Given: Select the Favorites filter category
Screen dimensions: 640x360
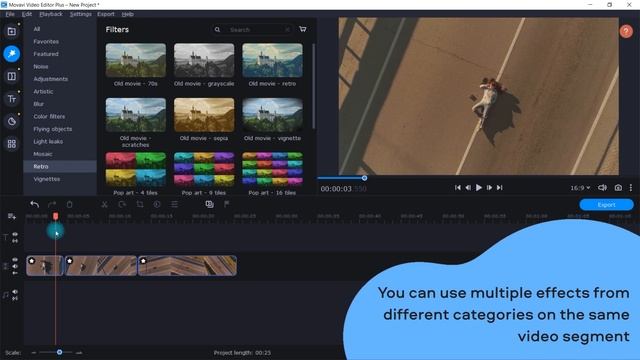Looking at the screenshot, I should [46, 42].
